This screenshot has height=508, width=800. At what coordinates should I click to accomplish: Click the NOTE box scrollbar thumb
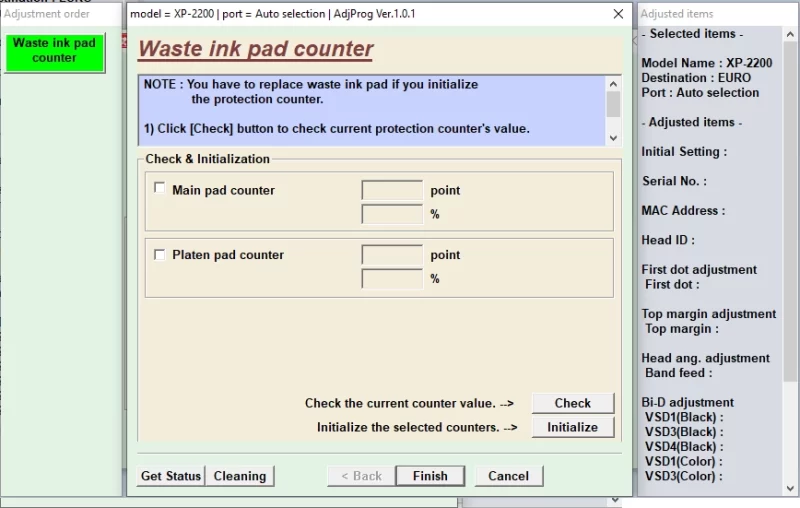(613, 104)
